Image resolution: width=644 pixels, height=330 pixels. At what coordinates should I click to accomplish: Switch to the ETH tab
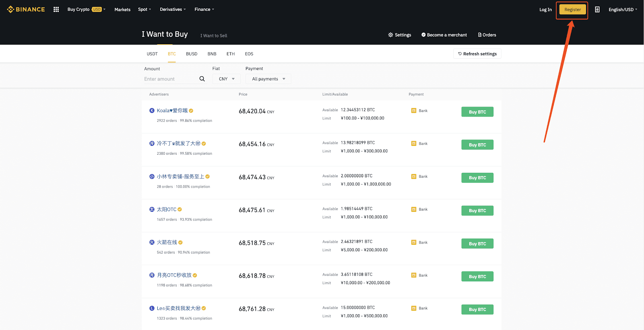point(231,54)
